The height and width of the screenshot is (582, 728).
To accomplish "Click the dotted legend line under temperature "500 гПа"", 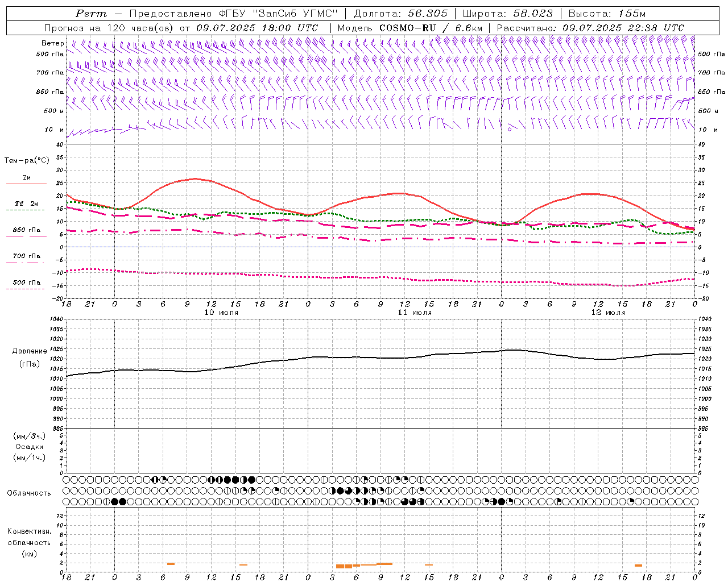I will point(25,289).
